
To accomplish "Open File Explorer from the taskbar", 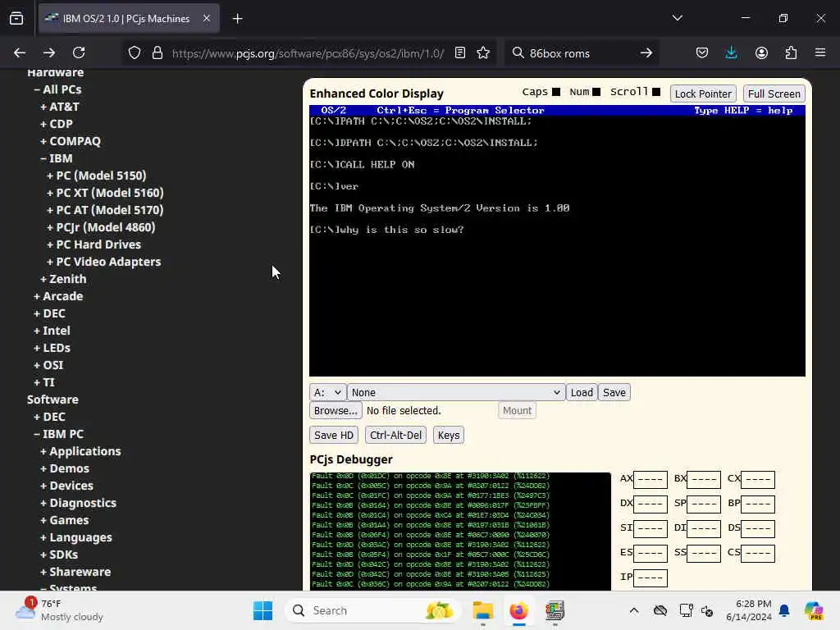I will (482, 610).
